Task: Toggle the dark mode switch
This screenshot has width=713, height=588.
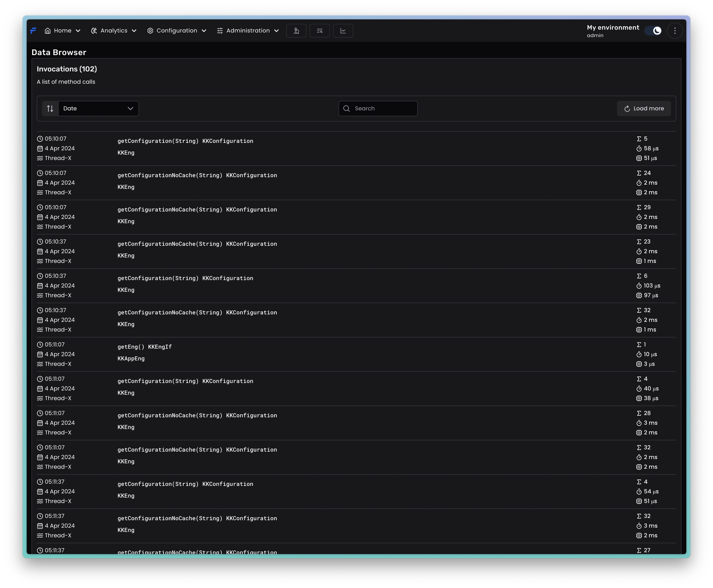Action: click(x=653, y=31)
